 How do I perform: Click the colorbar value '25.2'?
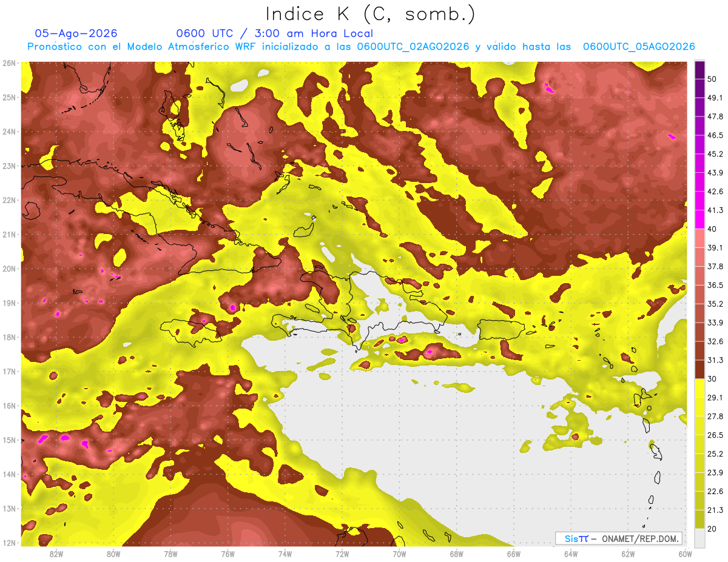tap(715, 453)
